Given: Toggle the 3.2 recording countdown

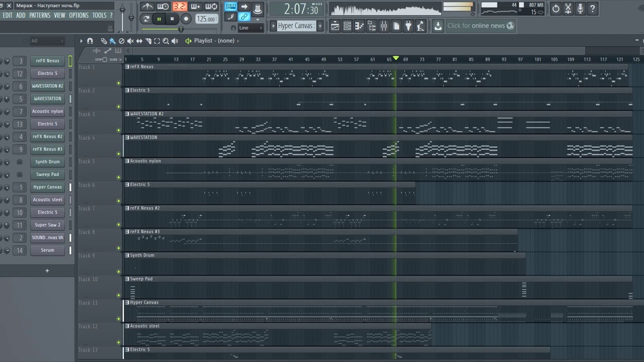Looking at the screenshot, I should tap(180, 7).
